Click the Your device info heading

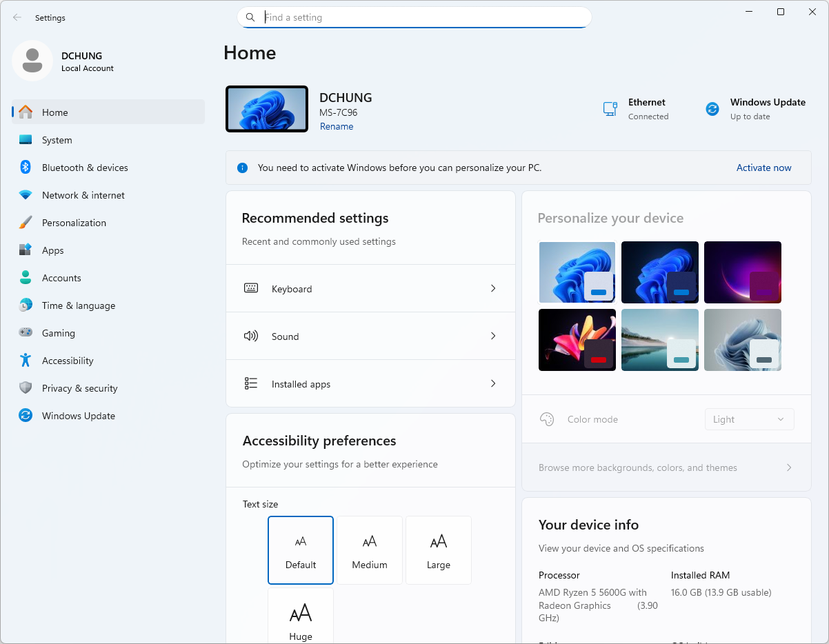[x=588, y=525]
